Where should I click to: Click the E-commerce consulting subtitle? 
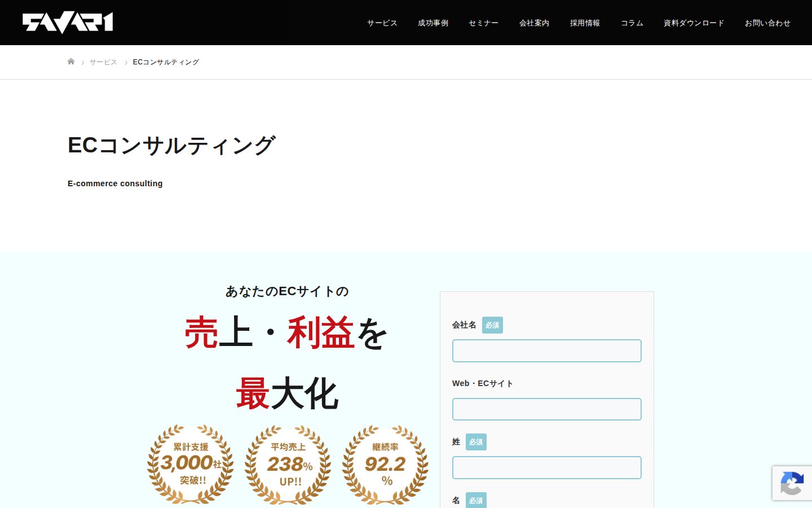[x=115, y=183]
